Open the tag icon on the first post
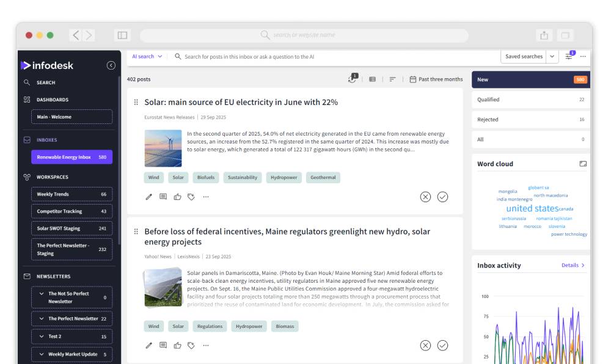This screenshot has height=364, width=611. (x=191, y=196)
